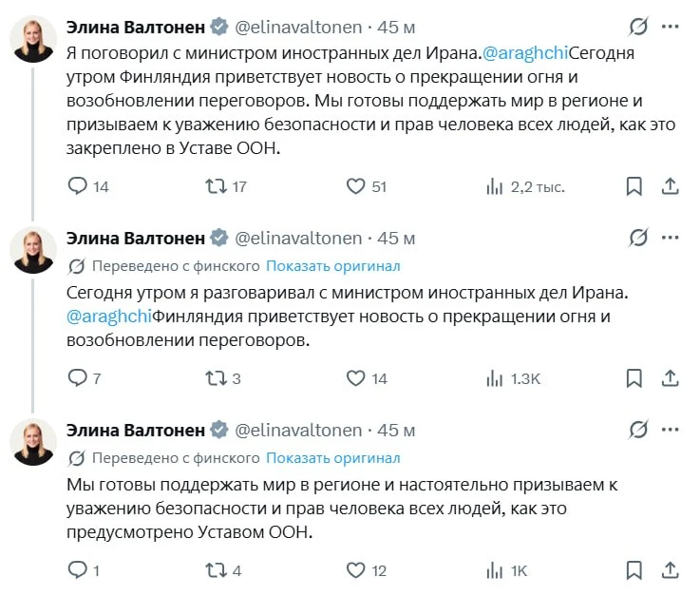Click Grok icon on the first tweet
The width and height of the screenshot is (700, 596).
click(x=638, y=26)
